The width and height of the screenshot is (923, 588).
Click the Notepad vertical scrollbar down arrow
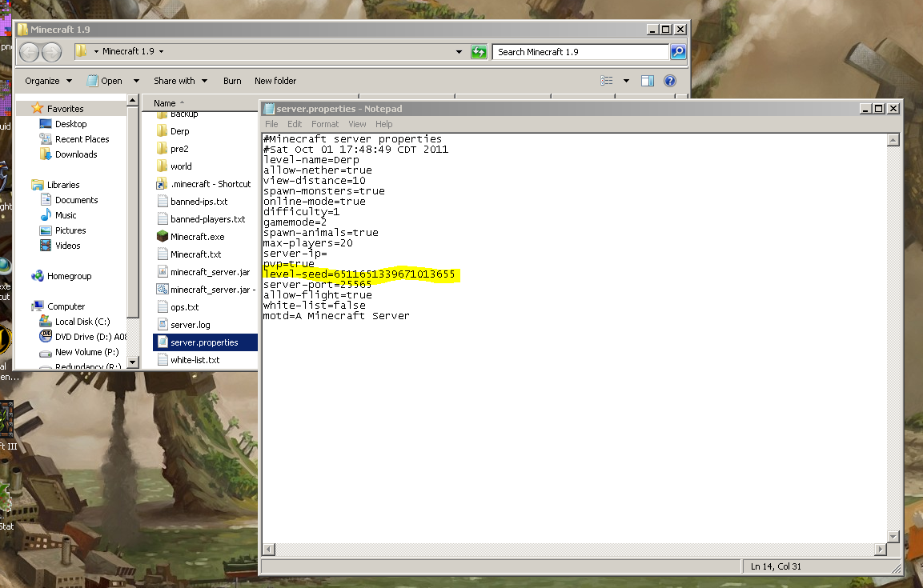tap(893, 535)
